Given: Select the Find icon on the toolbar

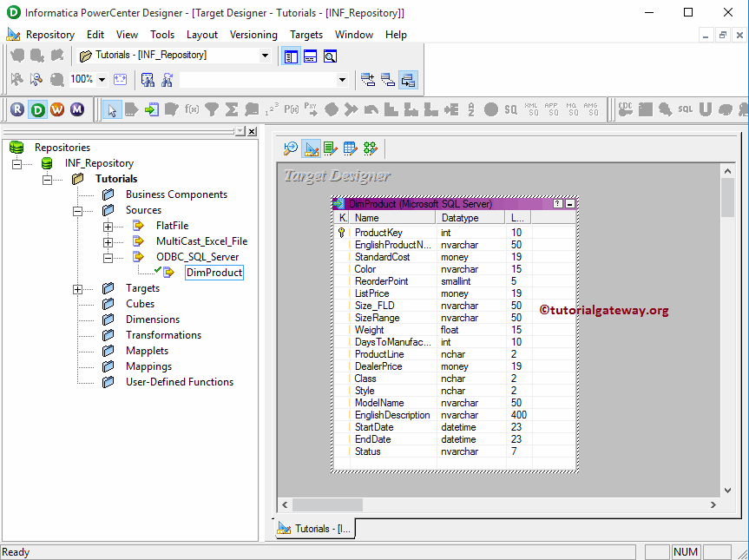Looking at the screenshot, I should tap(330, 56).
